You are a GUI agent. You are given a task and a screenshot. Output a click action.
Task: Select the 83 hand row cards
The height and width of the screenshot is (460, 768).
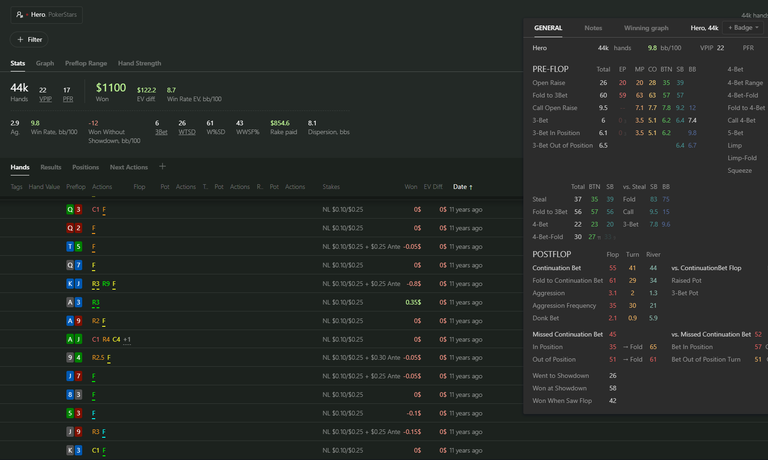click(x=74, y=395)
